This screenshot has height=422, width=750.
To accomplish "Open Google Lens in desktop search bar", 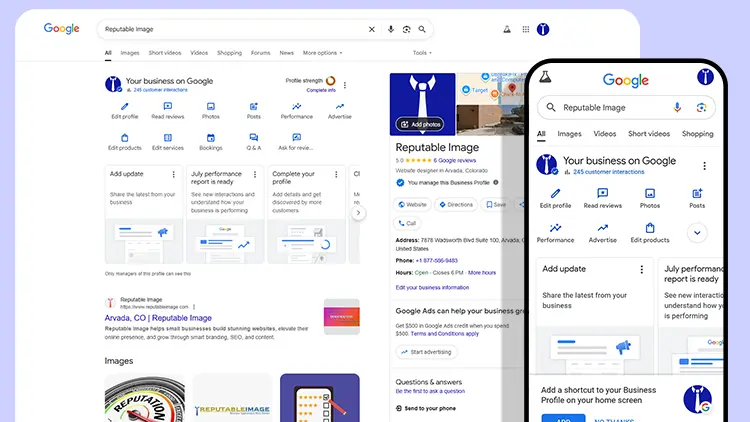I will (406, 29).
